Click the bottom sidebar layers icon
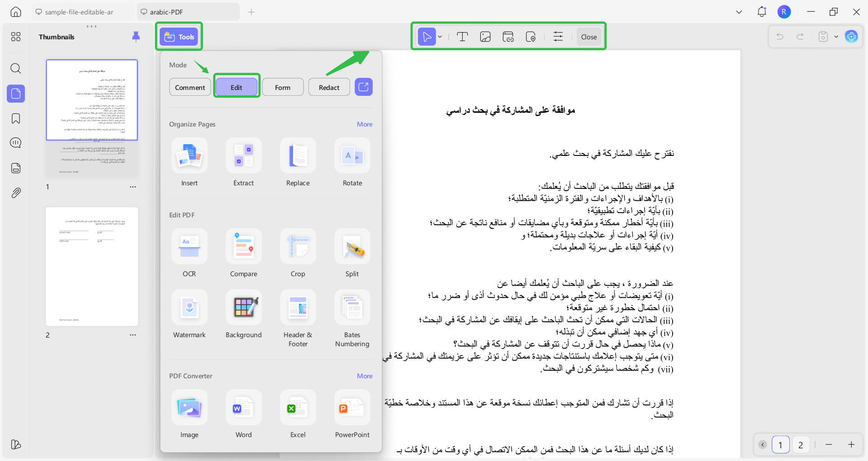 point(16,444)
